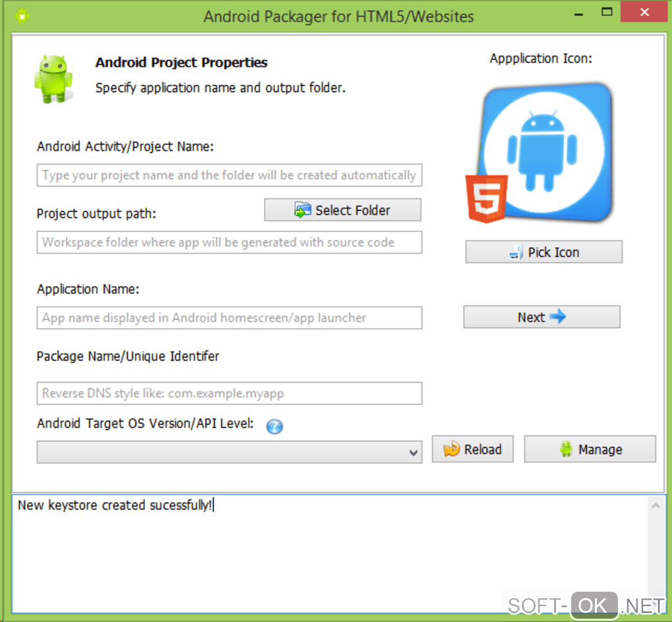The width and height of the screenshot is (672, 622).
Task: Maximize the Android Packager window
Action: [606, 12]
